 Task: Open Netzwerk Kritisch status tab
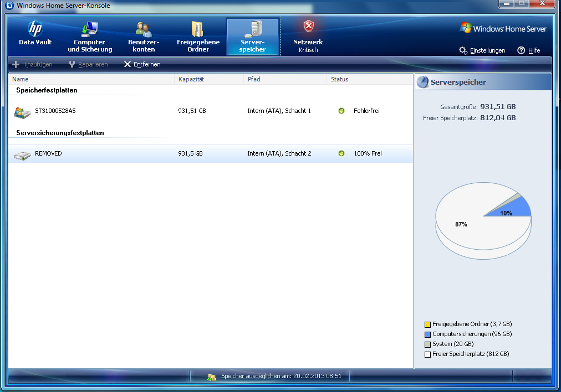[308, 37]
